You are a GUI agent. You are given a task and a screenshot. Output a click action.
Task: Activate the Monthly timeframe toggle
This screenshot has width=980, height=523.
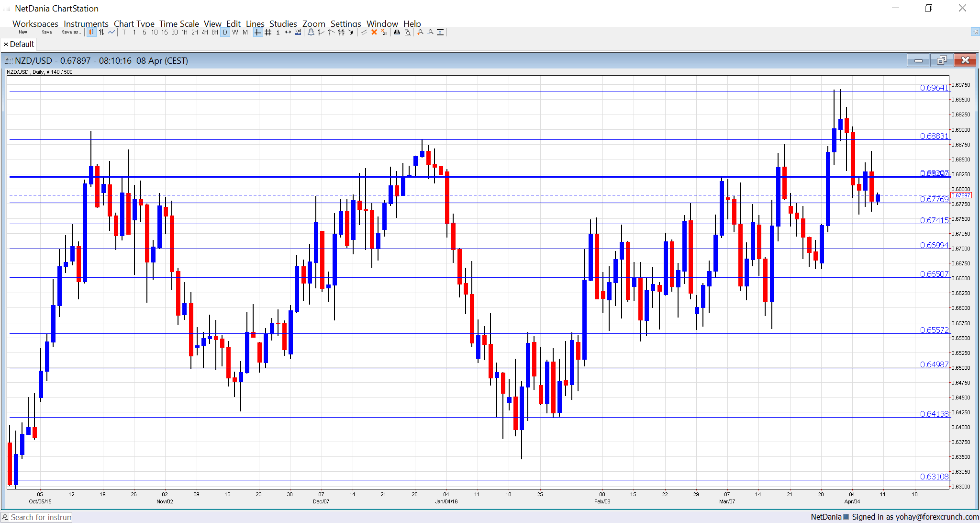244,32
